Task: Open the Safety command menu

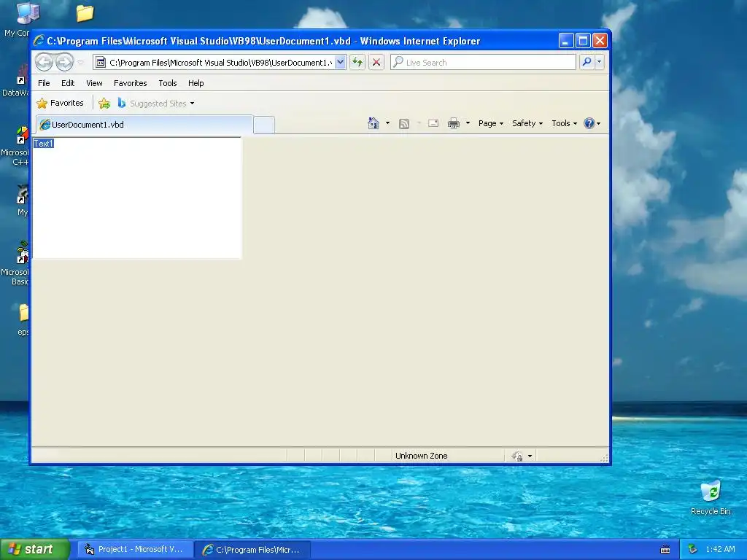Action: pyautogui.click(x=527, y=123)
